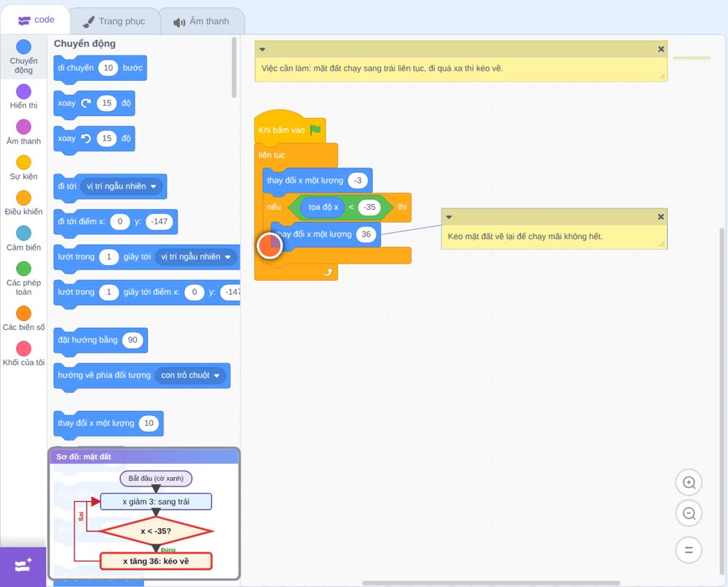
Task: Click the counter-clockwise rotate arrow icon
Action: point(86,138)
